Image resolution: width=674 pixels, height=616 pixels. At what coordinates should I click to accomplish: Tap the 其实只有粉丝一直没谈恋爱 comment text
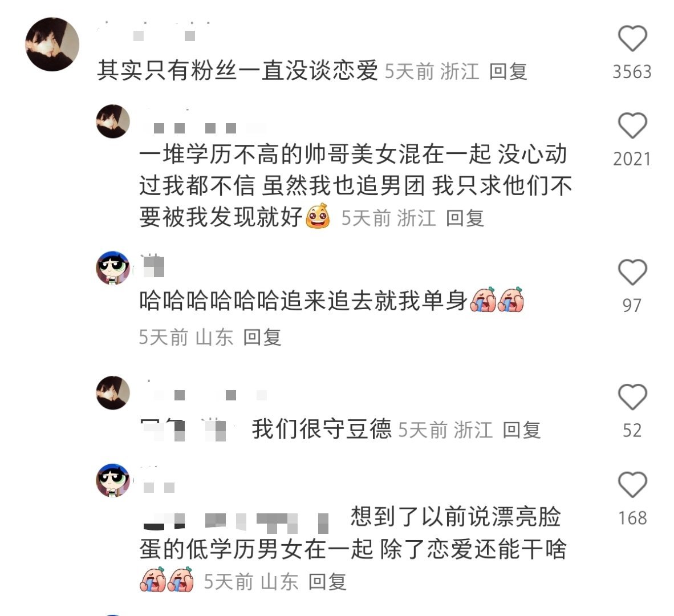(x=237, y=71)
